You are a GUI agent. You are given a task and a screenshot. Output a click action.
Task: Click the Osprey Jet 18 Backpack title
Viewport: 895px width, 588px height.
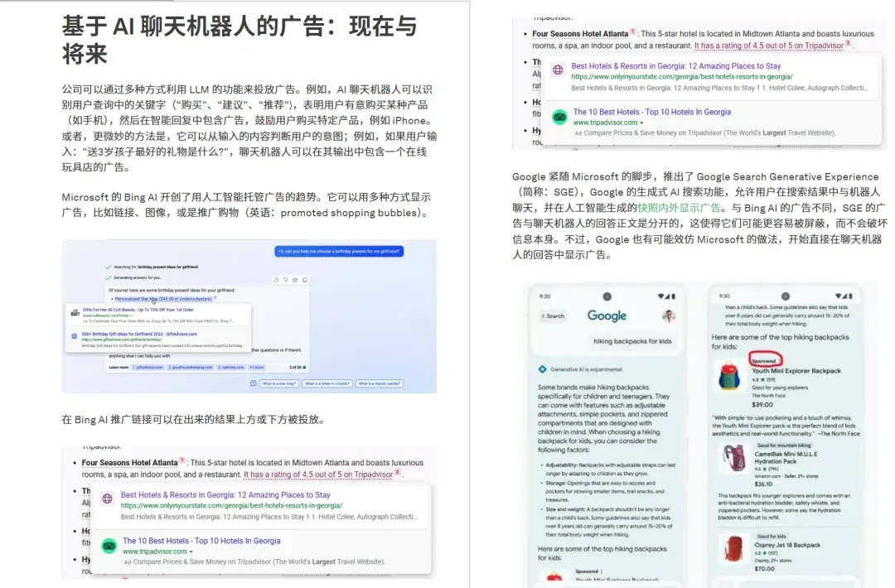pyautogui.click(x=787, y=545)
